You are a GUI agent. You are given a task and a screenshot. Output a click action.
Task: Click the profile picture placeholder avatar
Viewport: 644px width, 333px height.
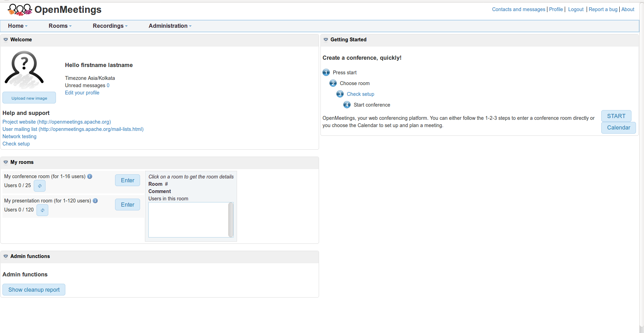pyautogui.click(x=24, y=69)
